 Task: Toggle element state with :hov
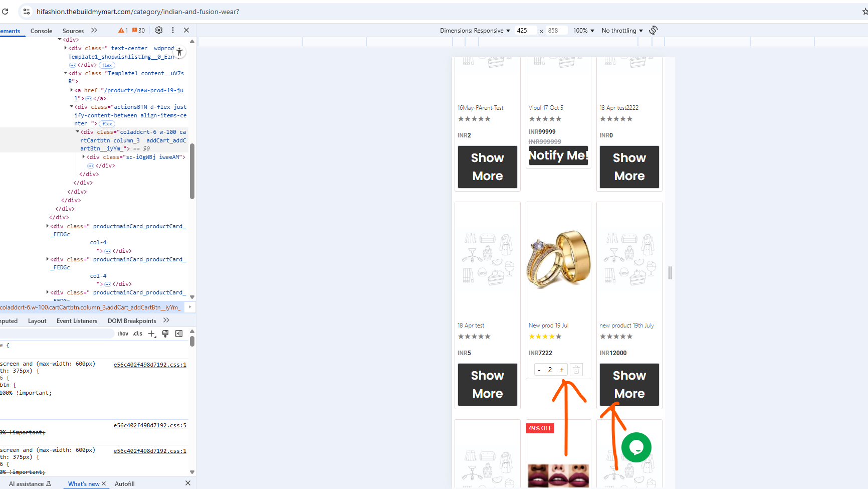(x=123, y=334)
